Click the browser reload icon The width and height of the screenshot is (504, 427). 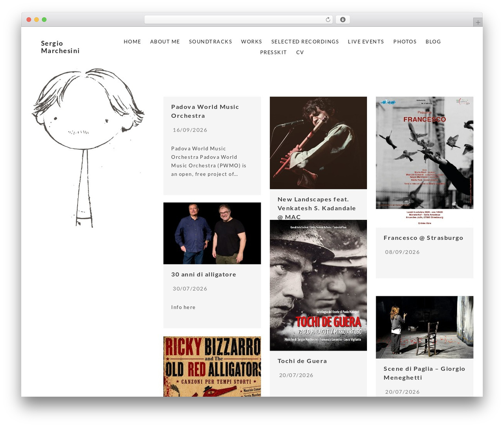(x=328, y=20)
